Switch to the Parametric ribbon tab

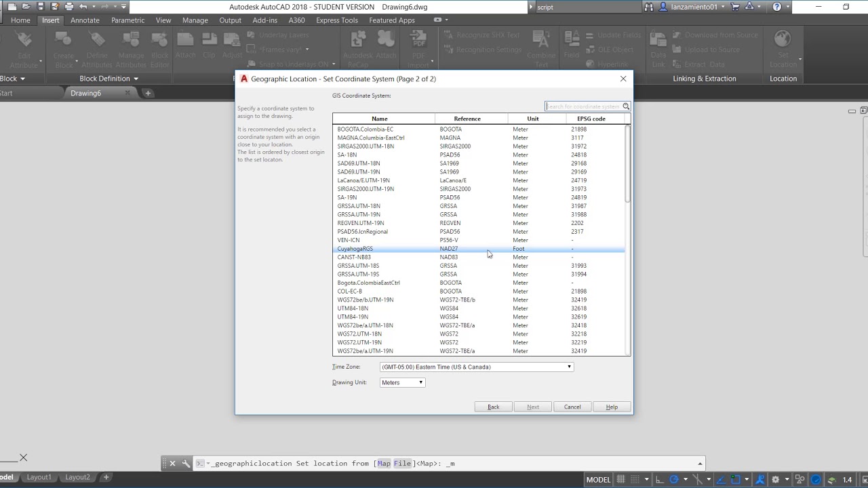(x=127, y=20)
